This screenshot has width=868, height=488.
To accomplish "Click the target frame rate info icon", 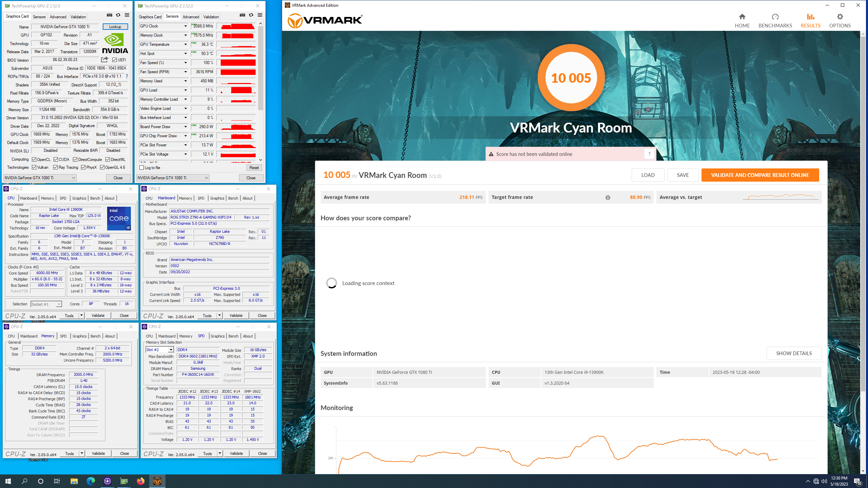I will coord(608,198).
